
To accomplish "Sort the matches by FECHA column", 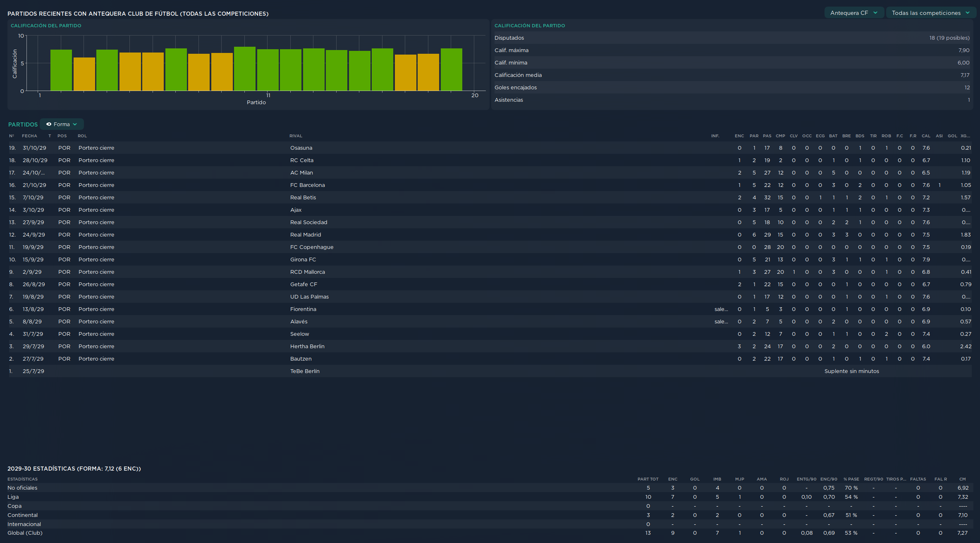I will click(29, 136).
